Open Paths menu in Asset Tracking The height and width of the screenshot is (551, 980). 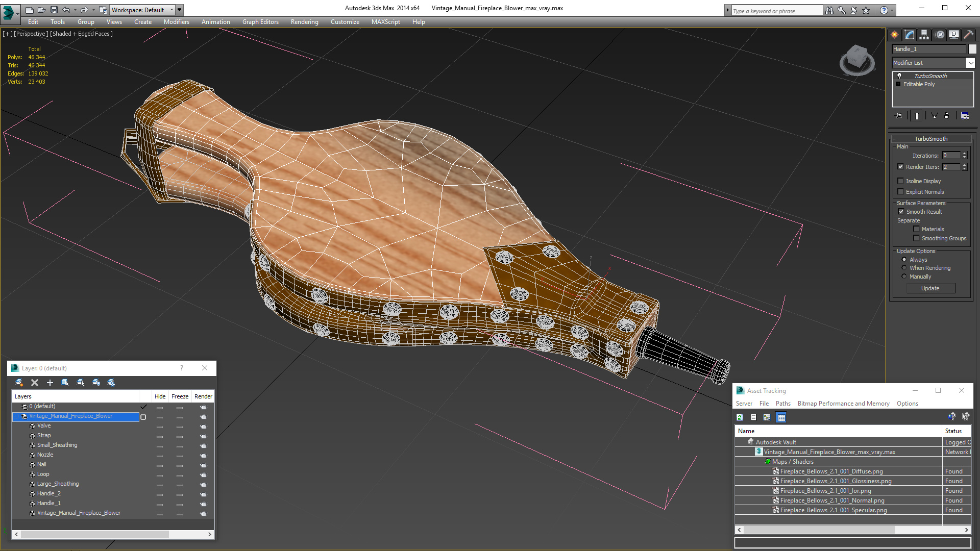[783, 404]
